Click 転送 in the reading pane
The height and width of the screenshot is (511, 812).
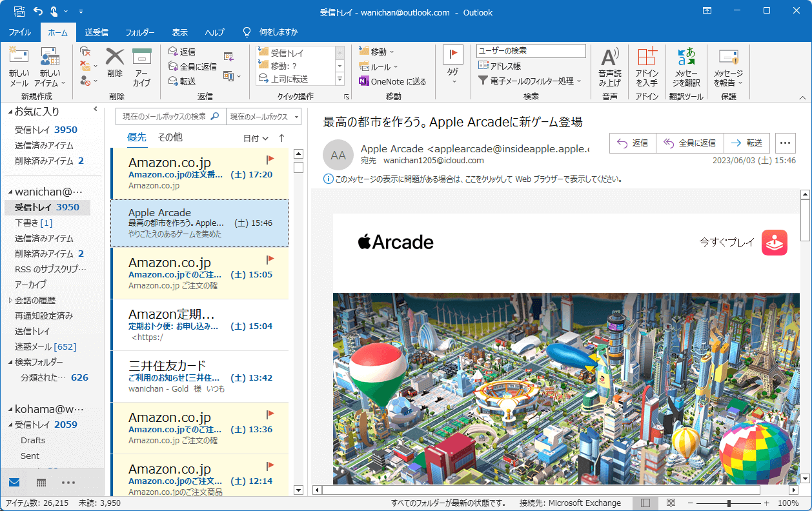tap(747, 143)
